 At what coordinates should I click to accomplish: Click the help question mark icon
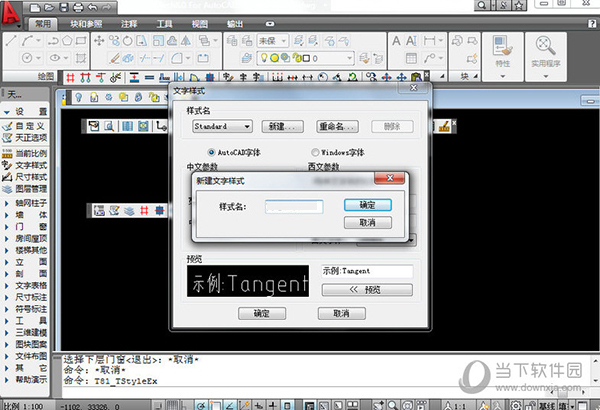coord(592,24)
